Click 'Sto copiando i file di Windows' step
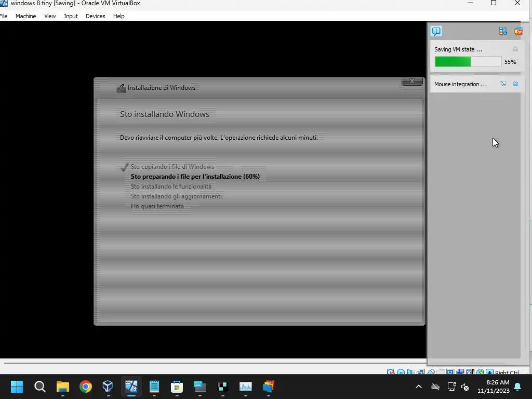The height and width of the screenshot is (399, 532). (172, 167)
